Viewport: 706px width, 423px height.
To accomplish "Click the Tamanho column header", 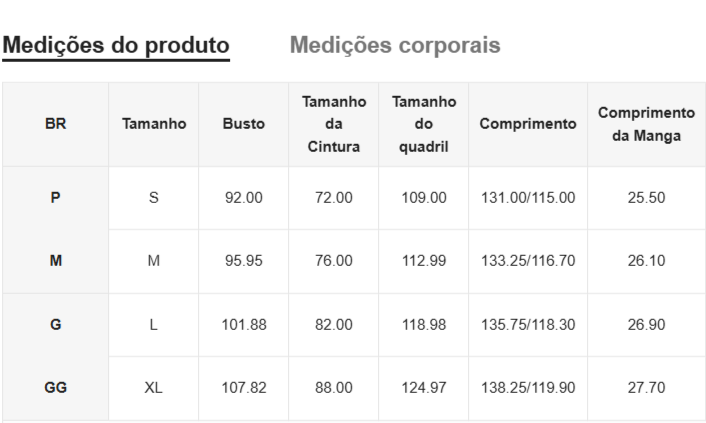I will 154,125.
